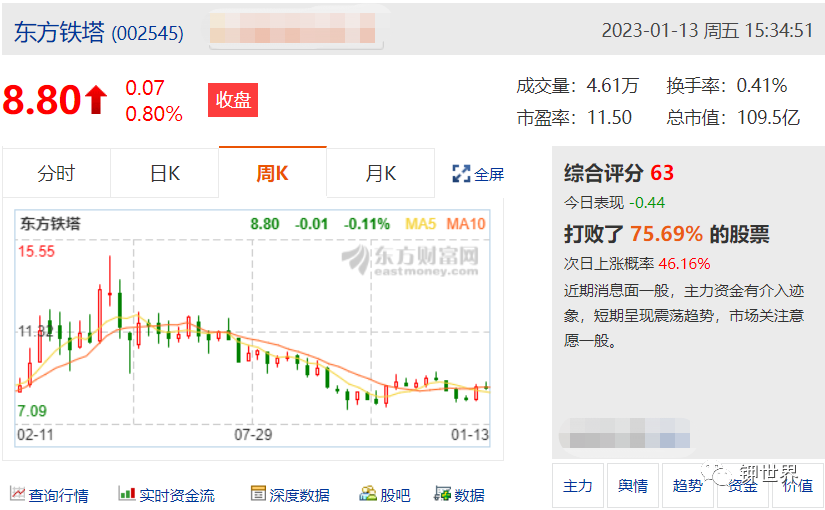Click the 次日上涨概率 46.16% text
This screenshot has width=825, height=510.
(x=637, y=264)
